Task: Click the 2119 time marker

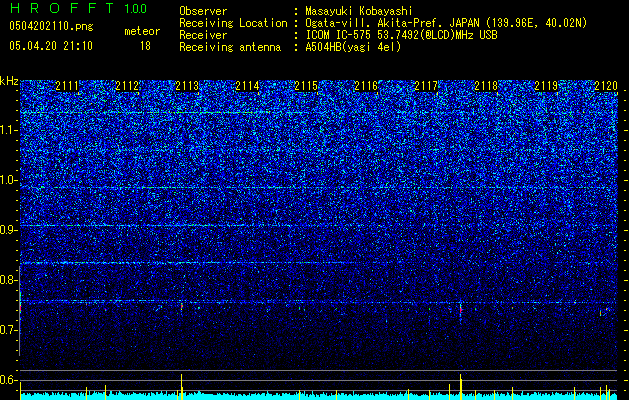Action: click(546, 86)
